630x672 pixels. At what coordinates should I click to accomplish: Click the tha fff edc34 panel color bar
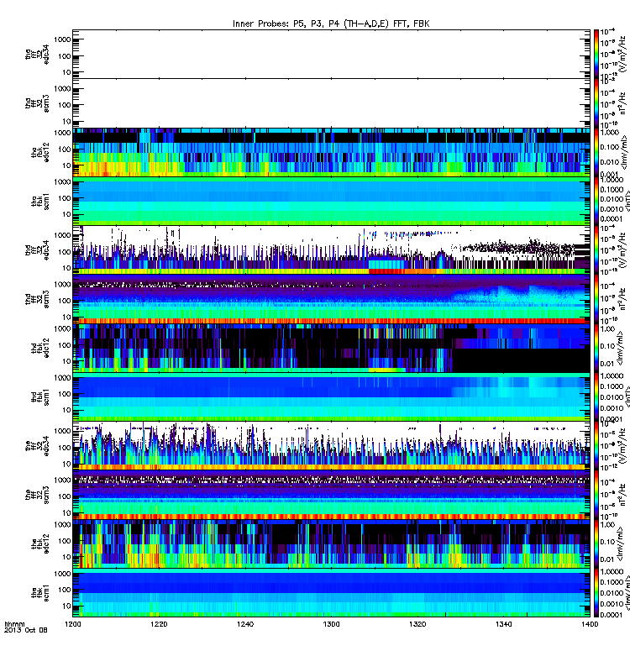coord(596,54)
